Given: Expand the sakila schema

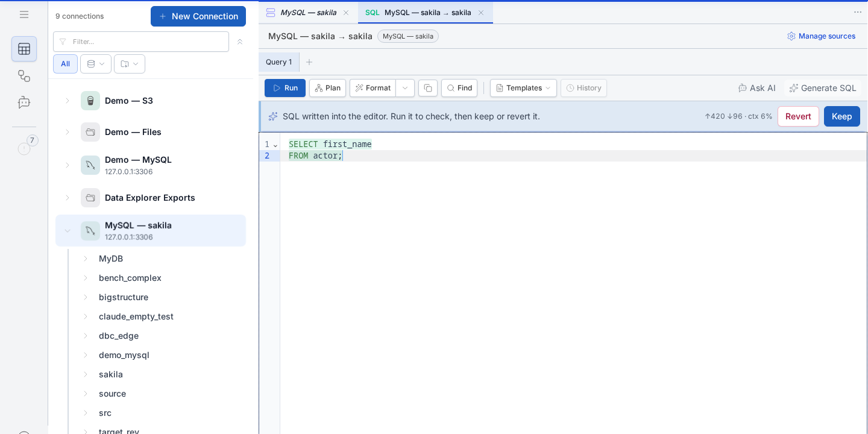Looking at the screenshot, I should [85, 374].
